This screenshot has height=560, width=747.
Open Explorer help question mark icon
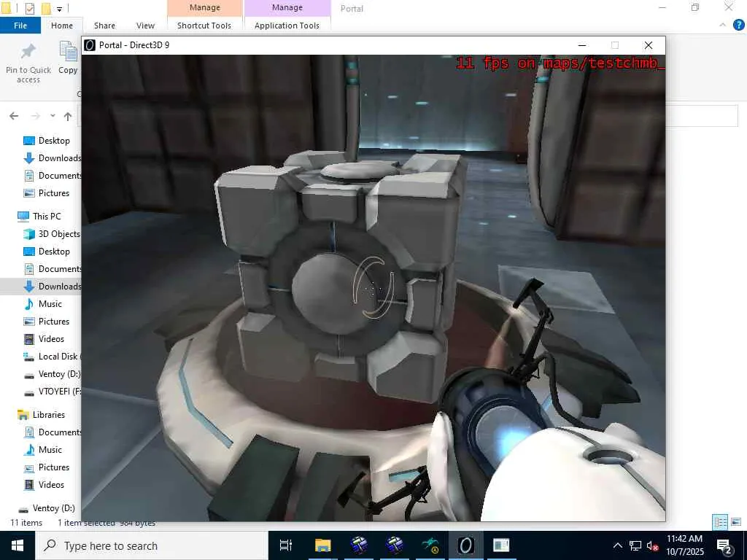tap(738, 26)
